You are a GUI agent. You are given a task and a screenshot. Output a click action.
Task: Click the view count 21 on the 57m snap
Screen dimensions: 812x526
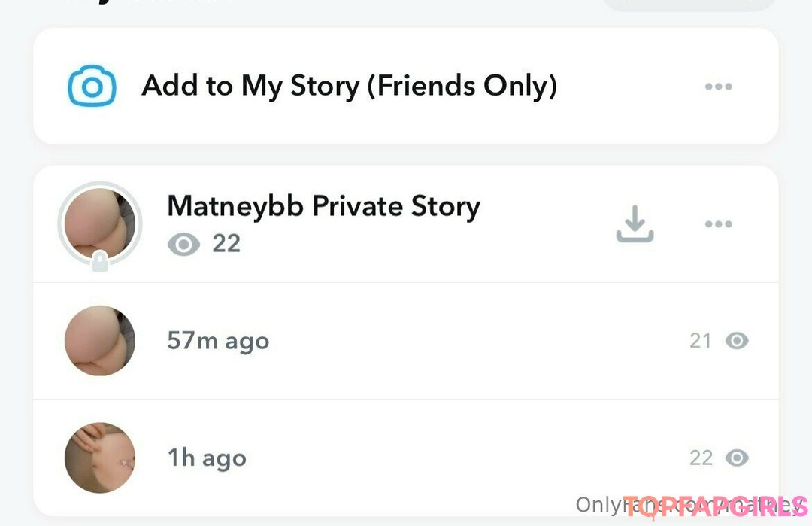[x=701, y=341]
